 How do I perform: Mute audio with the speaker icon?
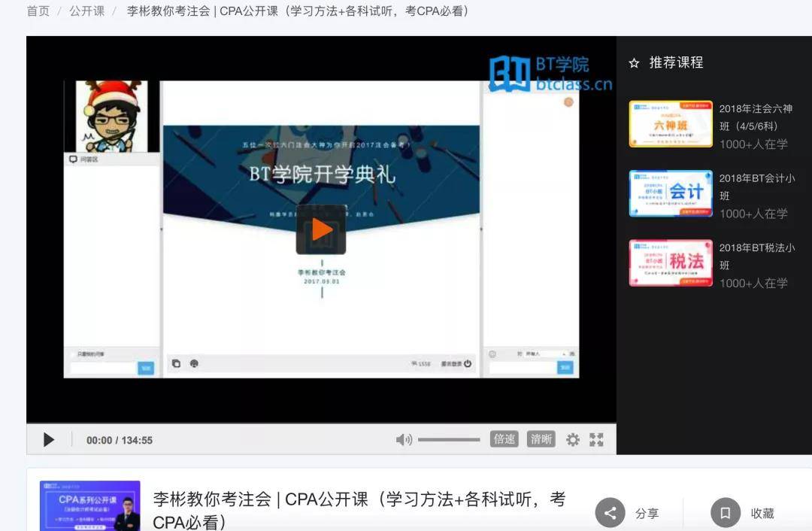click(x=404, y=440)
